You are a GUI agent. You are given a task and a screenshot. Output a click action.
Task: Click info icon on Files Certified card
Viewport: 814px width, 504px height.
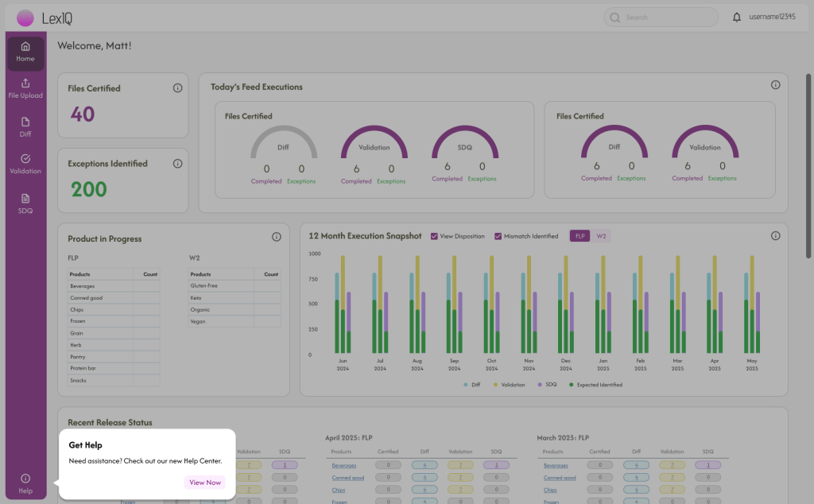177,88
